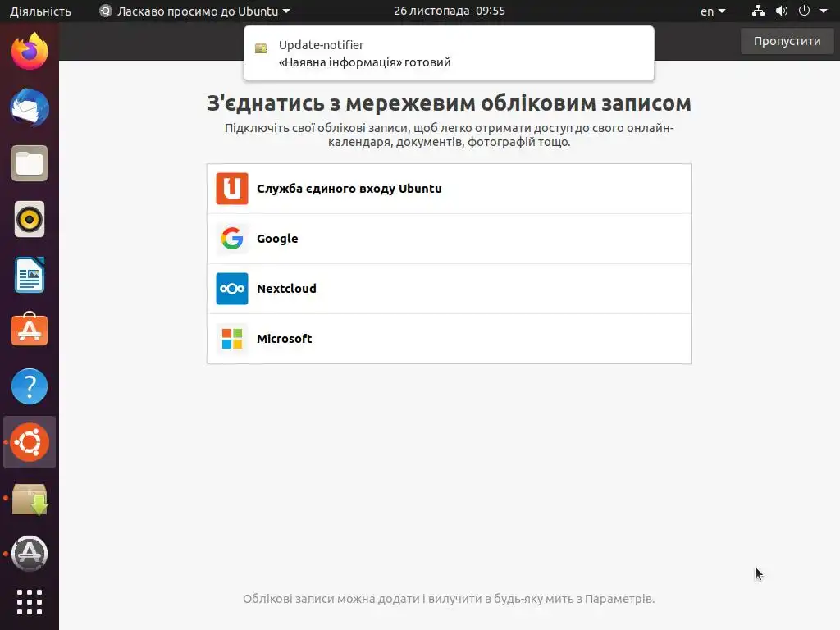Expand the system menu arrow
This screenshot has height=630, width=840.
point(824,11)
